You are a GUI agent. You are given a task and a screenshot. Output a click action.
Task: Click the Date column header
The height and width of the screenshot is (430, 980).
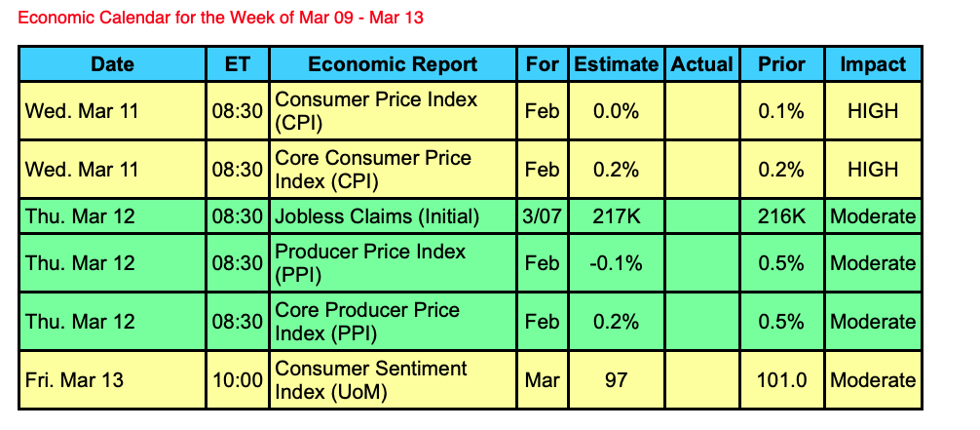(112, 64)
